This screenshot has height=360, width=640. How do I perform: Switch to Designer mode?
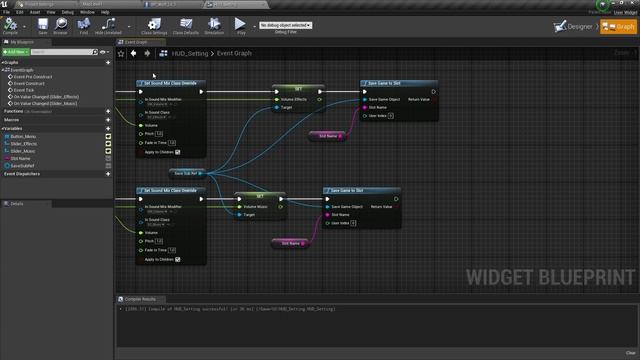[x=573, y=27]
